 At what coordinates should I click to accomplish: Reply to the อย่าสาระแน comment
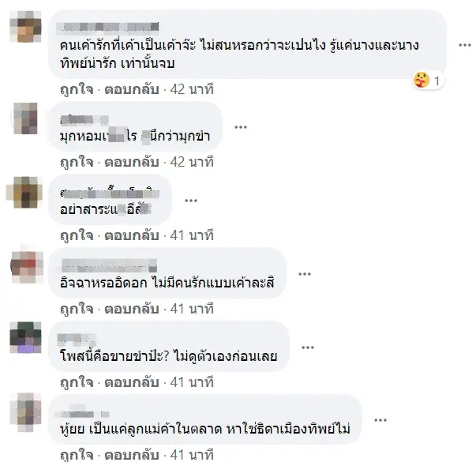[132, 235]
